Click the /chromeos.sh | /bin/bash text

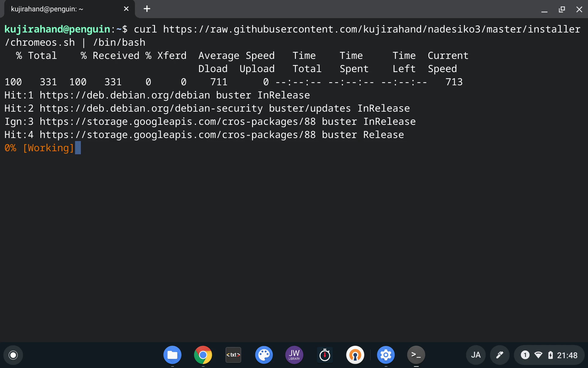coord(75,42)
